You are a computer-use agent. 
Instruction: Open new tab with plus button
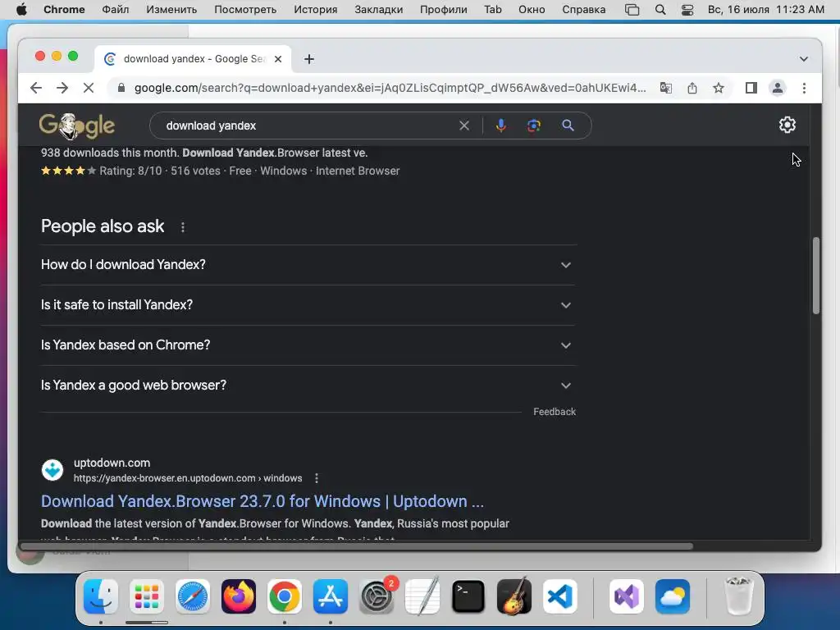tap(309, 59)
